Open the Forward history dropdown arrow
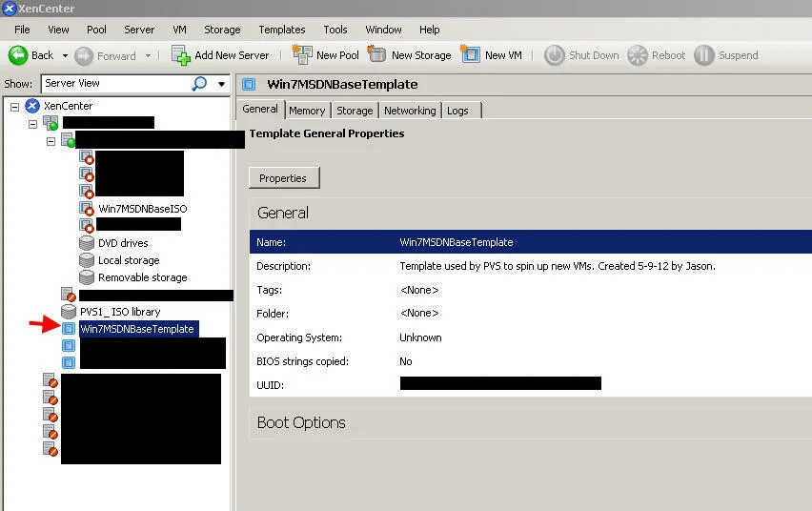This screenshot has width=812, height=511. (x=148, y=55)
